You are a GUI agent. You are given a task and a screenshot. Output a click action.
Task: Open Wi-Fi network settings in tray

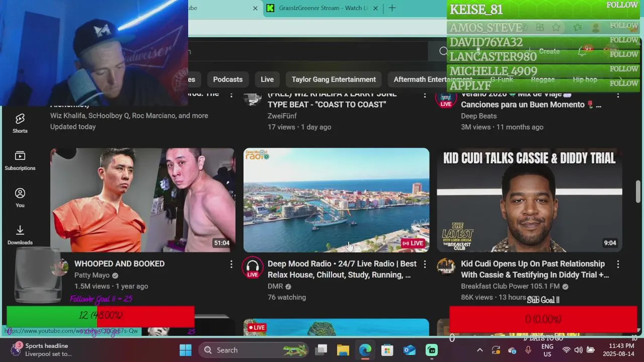[x=567, y=350]
